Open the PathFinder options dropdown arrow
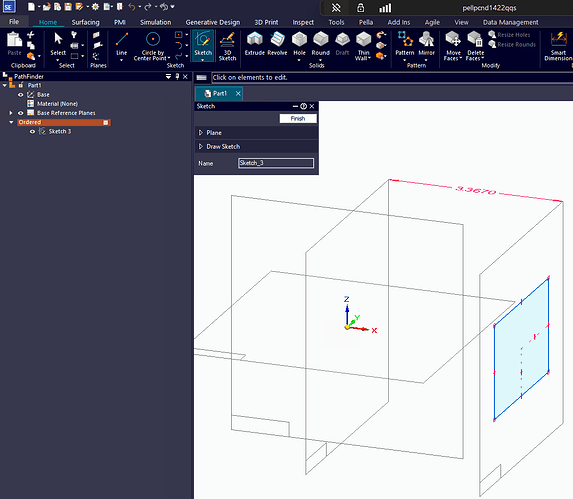573x499 pixels. [168, 76]
